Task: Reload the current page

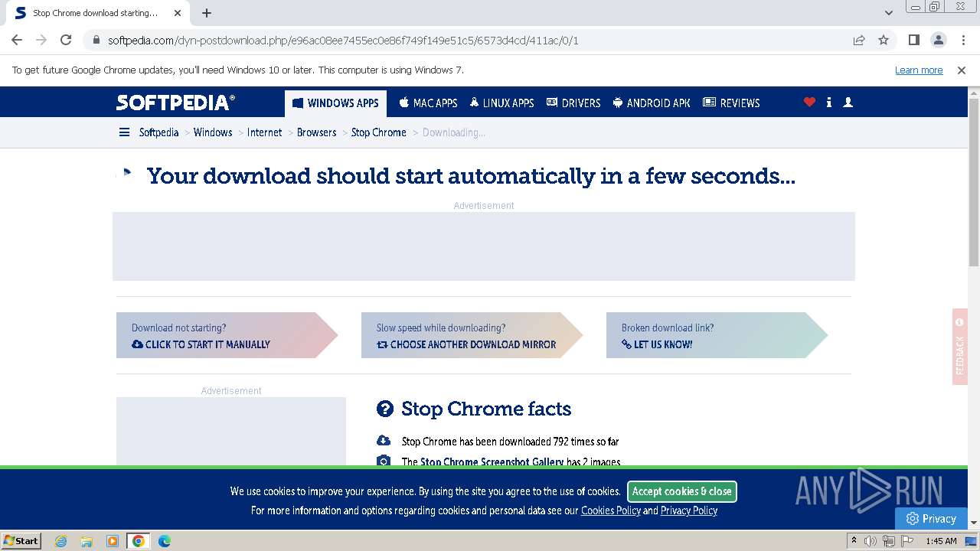Action: [x=66, y=40]
